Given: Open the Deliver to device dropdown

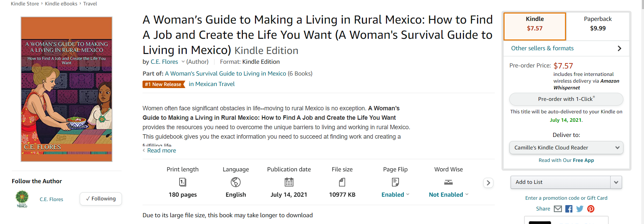Looking at the screenshot, I should pos(566,148).
